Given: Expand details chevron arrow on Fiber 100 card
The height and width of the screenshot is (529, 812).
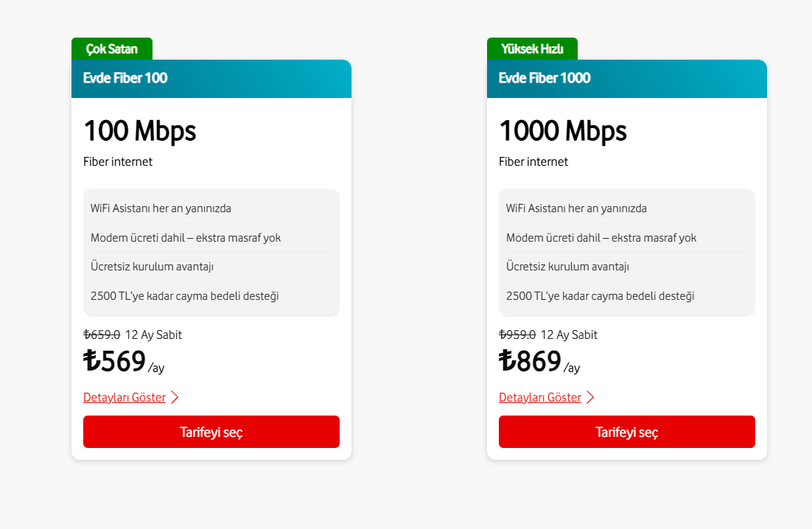Looking at the screenshot, I should click(x=175, y=398).
